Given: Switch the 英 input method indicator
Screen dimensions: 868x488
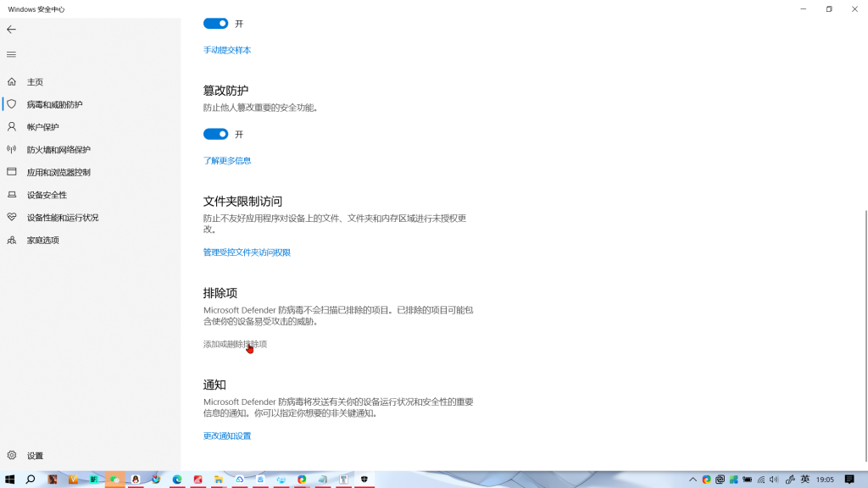Looking at the screenshot, I should coord(805,480).
